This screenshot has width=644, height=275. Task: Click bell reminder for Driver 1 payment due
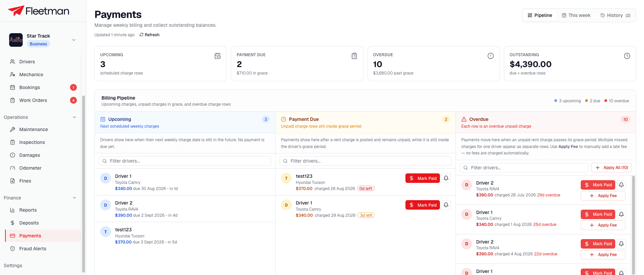446,205
